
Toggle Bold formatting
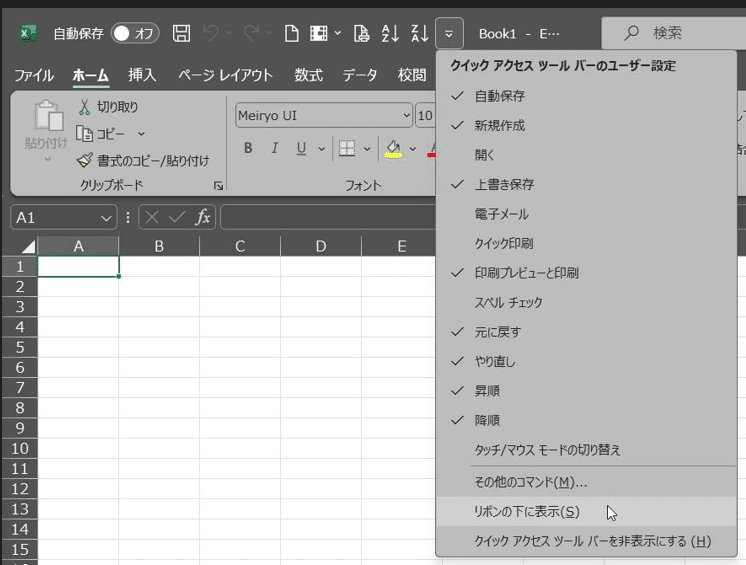click(248, 148)
